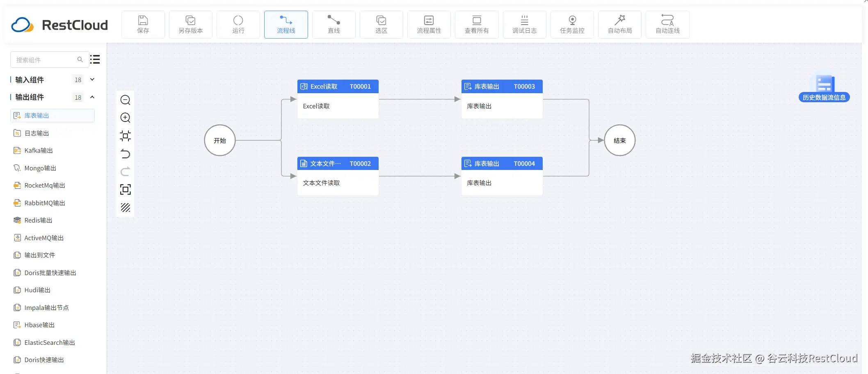Click the zoom out magnifier icon
This screenshot has width=868, height=374.
click(126, 100)
